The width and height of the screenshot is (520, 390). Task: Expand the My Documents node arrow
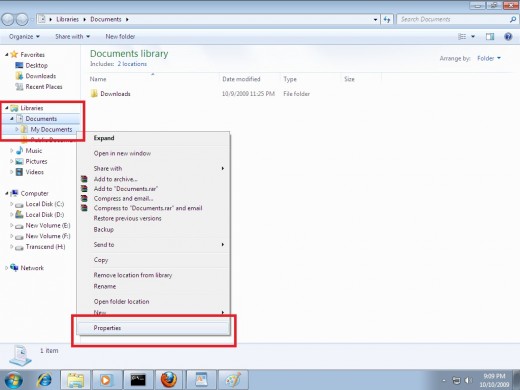click(17, 129)
